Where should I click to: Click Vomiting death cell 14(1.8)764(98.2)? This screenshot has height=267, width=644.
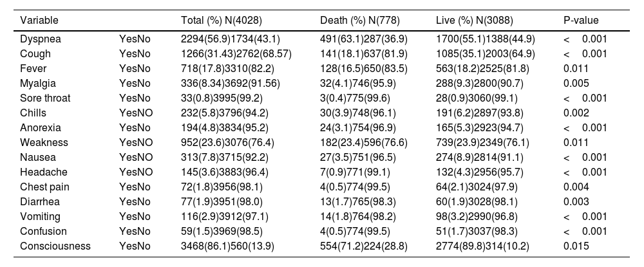click(358, 216)
